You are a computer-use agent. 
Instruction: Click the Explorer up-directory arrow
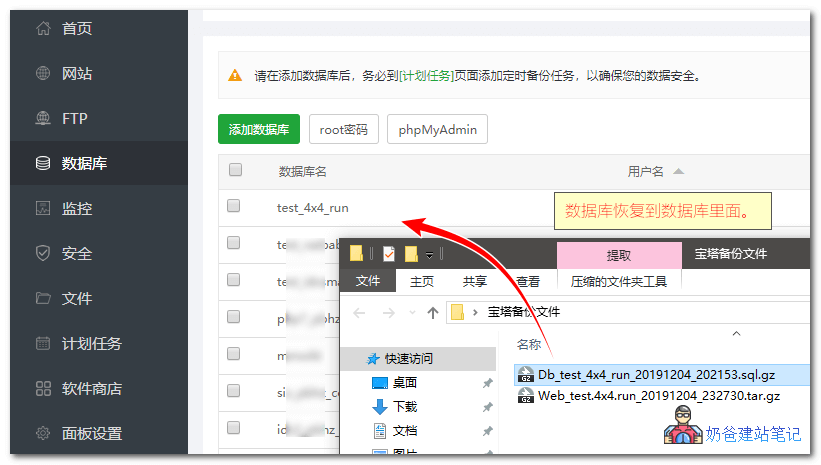point(432,313)
